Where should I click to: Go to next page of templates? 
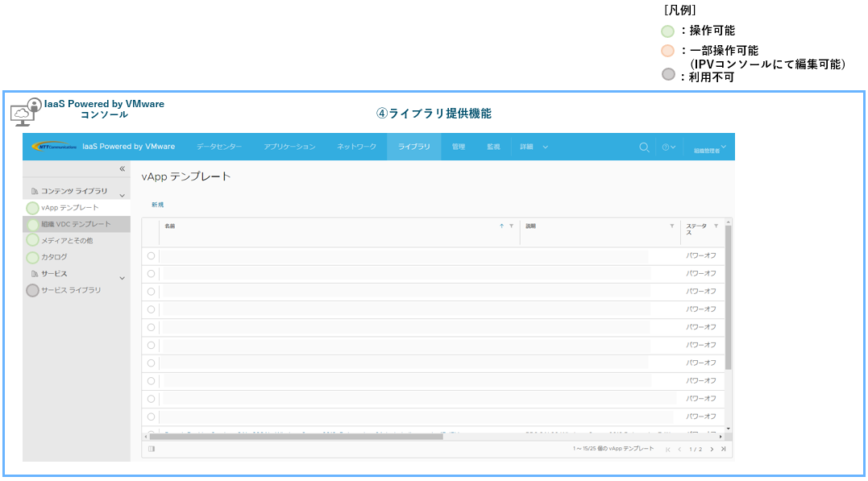[712, 450]
